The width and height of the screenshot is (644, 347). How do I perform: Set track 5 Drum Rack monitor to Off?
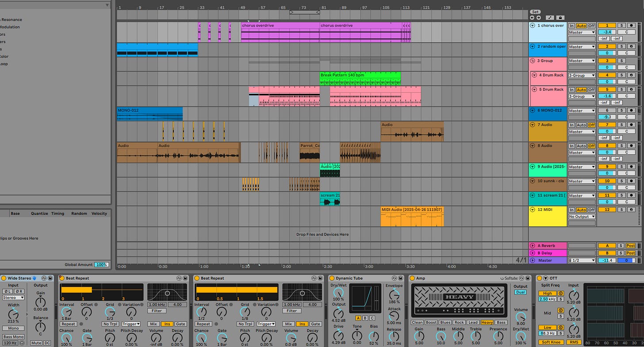(x=591, y=90)
